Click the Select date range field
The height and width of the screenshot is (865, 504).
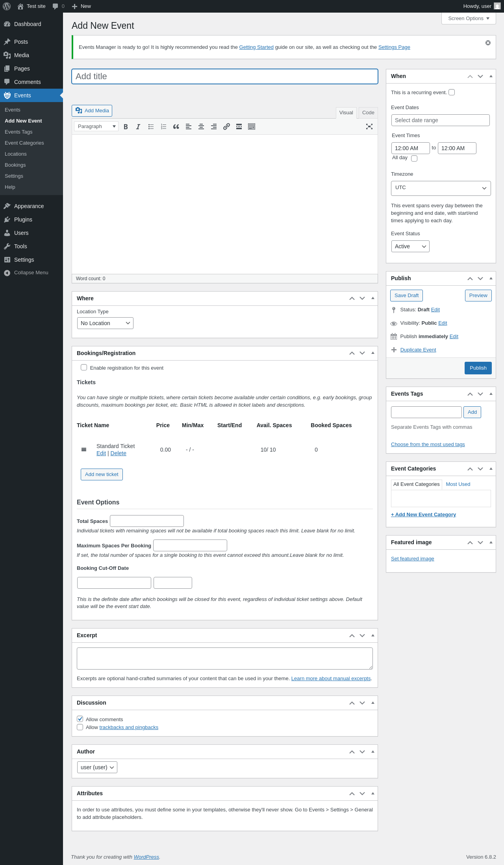coord(441,120)
